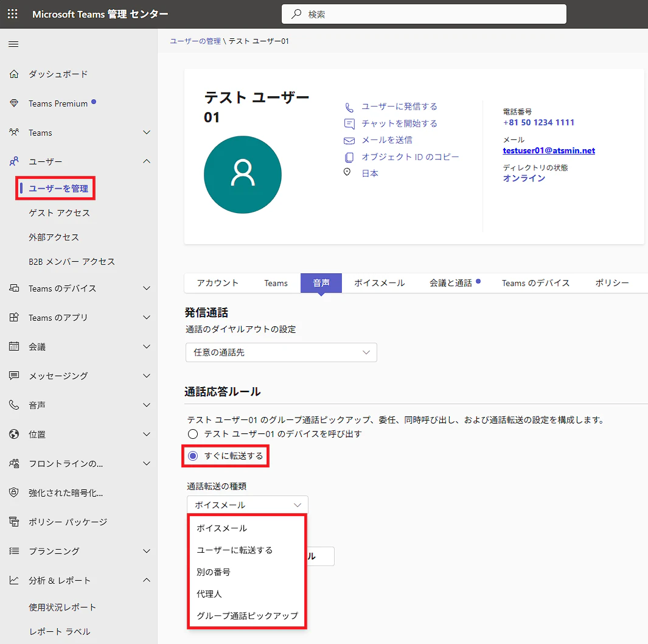Click the 強化された暗号化 shield icon
This screenshot has height=644, width=648.
[x=14, y=492]
